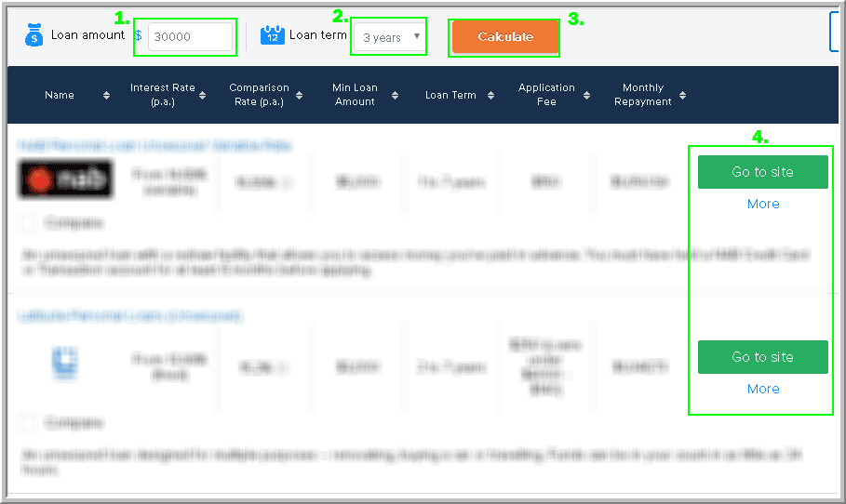Screen dimensions: 846x504
Task: Click sort arrows beside Loan Term header
Action: (490, 95)
